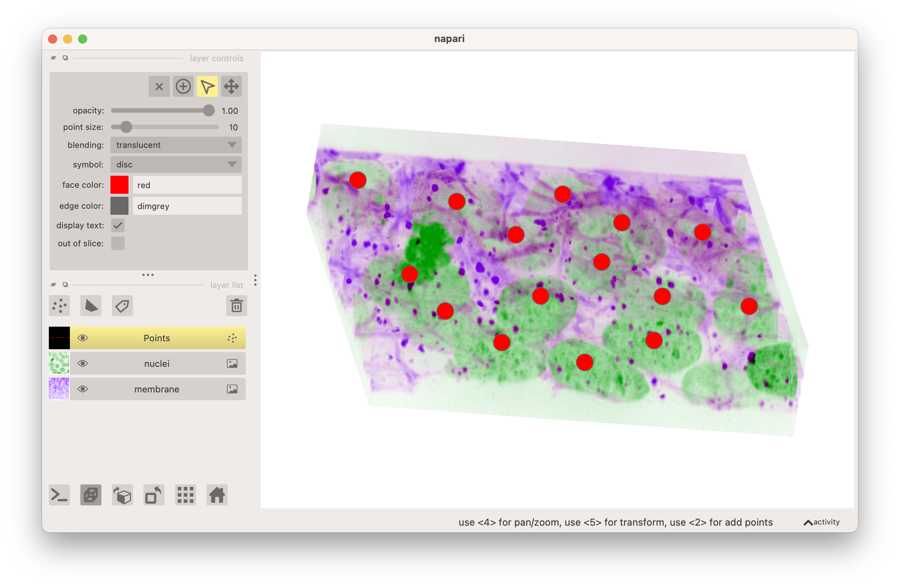Toggle the grid view mode

[185, 495]
